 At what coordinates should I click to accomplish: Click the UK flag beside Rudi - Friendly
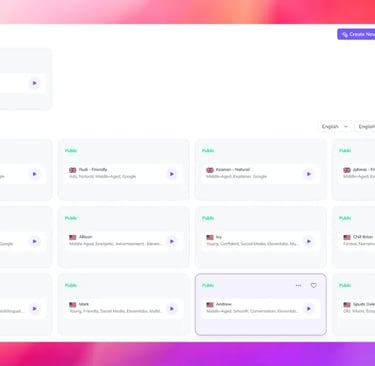[73, 170]
